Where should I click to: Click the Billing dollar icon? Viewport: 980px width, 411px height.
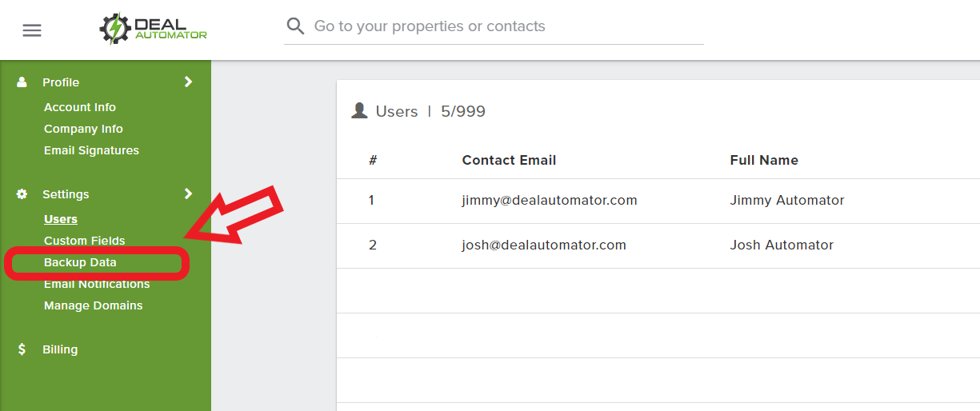pyautogui.click(x=22, y=349)
